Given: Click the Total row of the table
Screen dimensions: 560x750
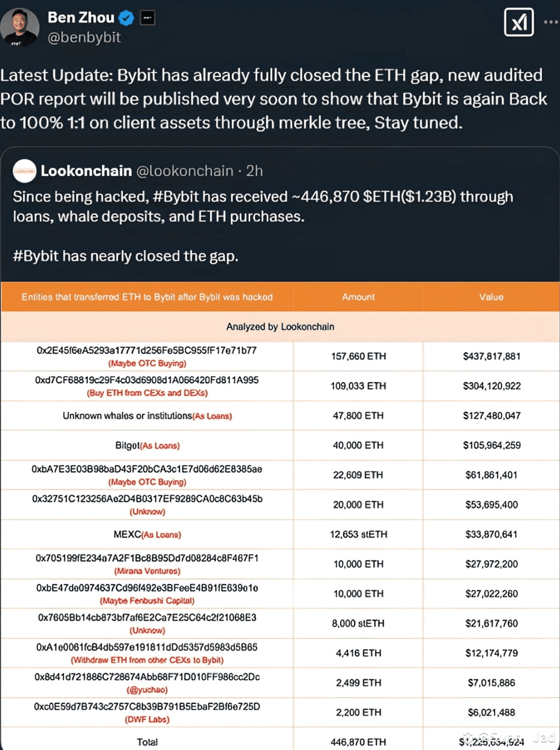Looking at the screenshot, I should click(147, 741).
